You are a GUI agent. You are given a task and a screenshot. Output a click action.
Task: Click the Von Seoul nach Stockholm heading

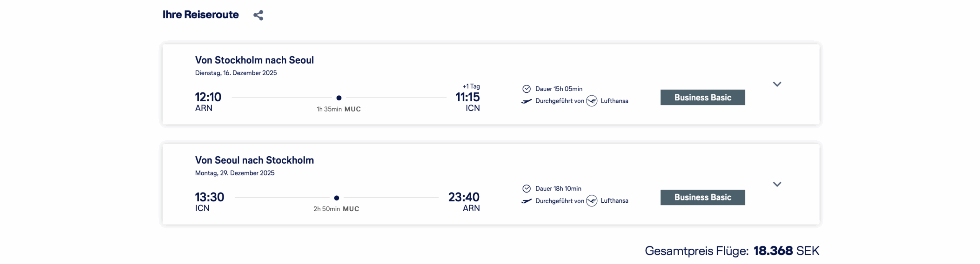pyautogui.click(x=254, y=160)
